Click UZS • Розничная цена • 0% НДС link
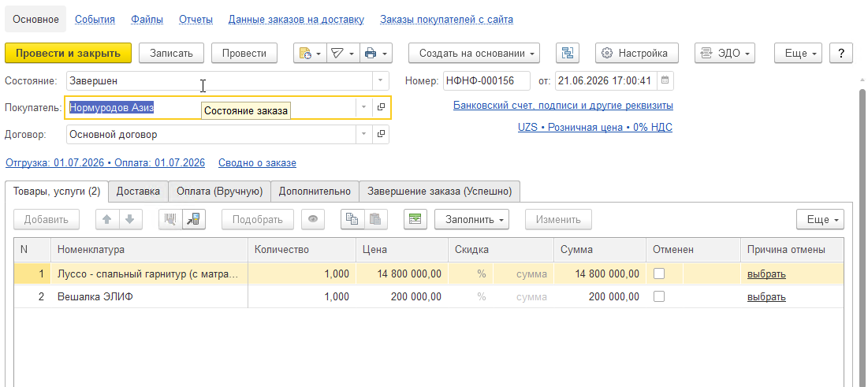 [x=595, y=128]
